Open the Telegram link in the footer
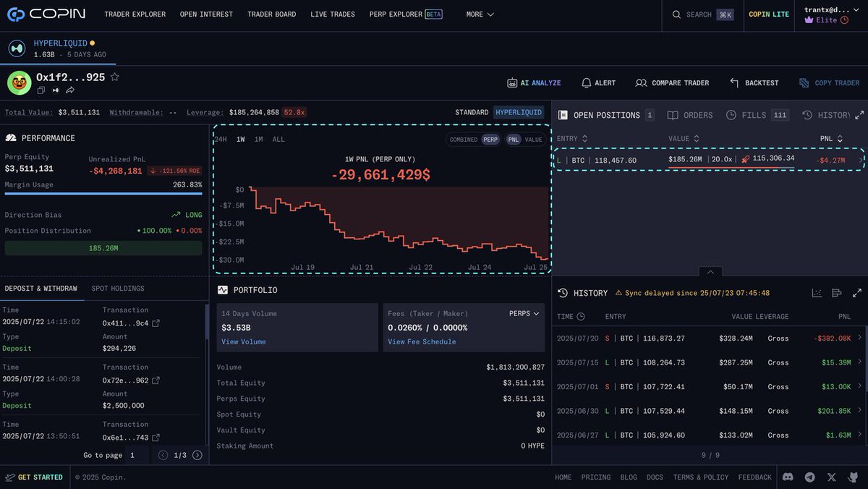868x489 pixels. pyautogui.click(x=810, y=477)
